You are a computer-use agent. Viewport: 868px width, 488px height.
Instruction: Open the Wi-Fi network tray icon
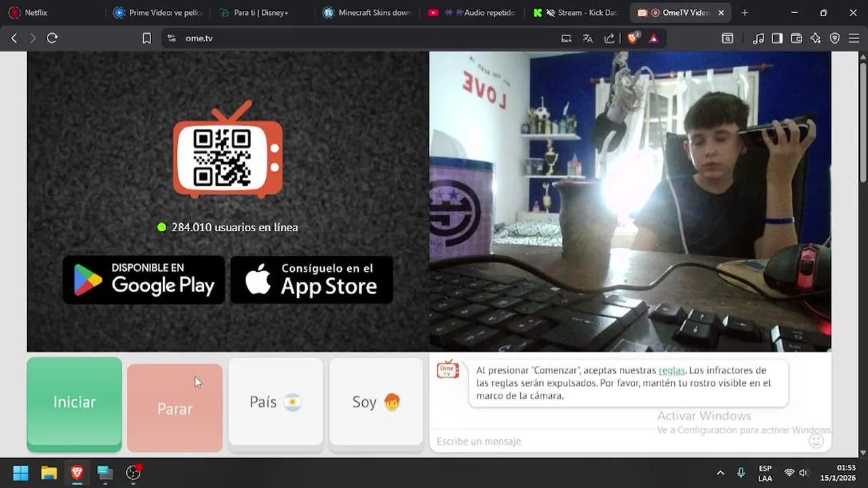point(789,473)
